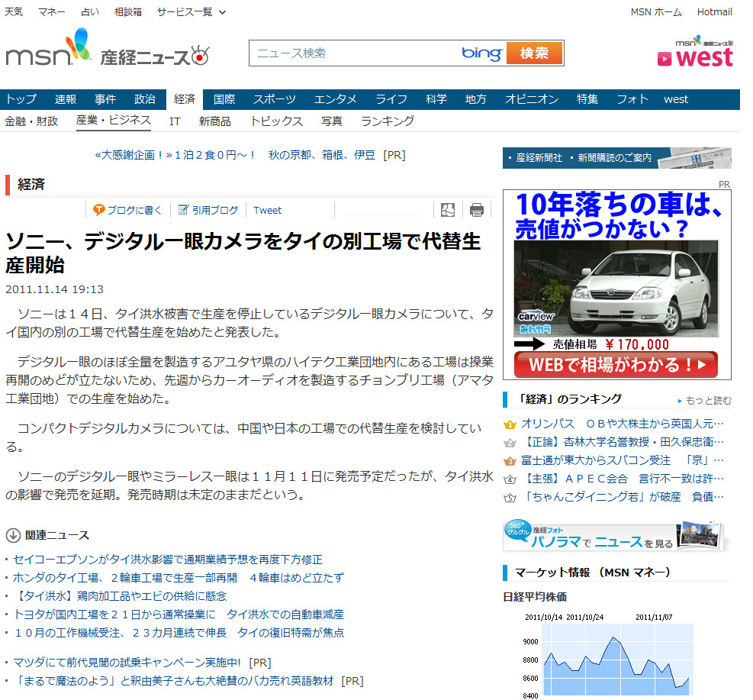
Task: Open the 相談箱 top link
Action: [x=127, y=12]
